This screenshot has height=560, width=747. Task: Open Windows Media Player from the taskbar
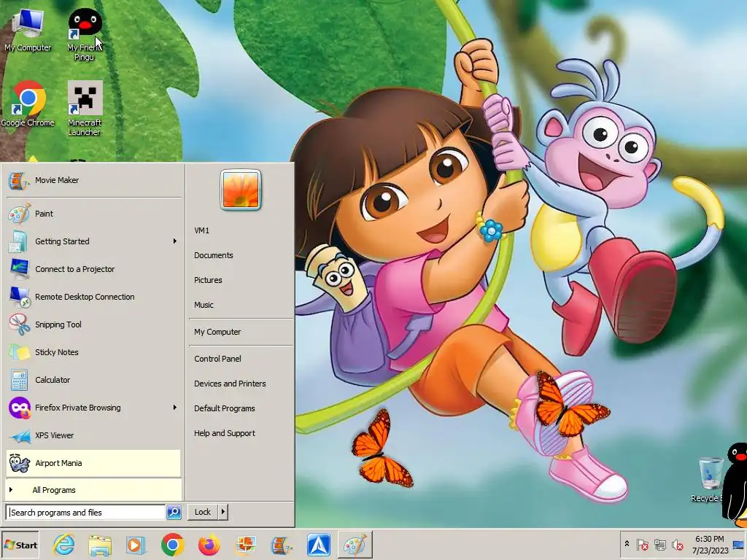(136, 545)
